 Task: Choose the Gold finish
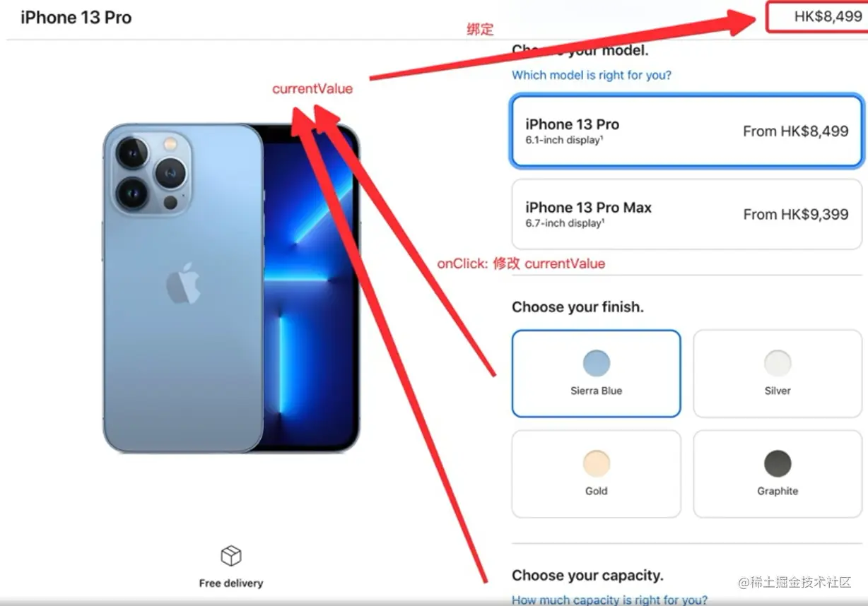[x=596, y=474]
